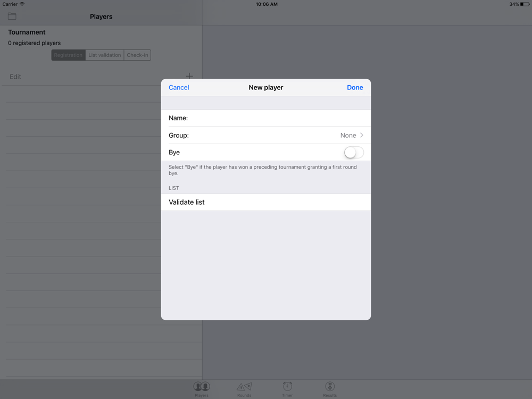Tap the LIST section header

coord(174,188)
